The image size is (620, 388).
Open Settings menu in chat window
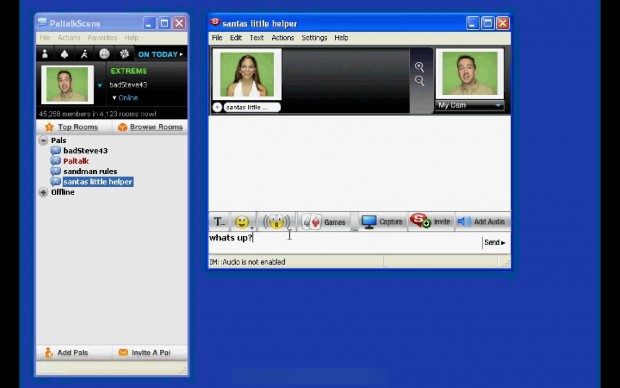coord(314,38)
